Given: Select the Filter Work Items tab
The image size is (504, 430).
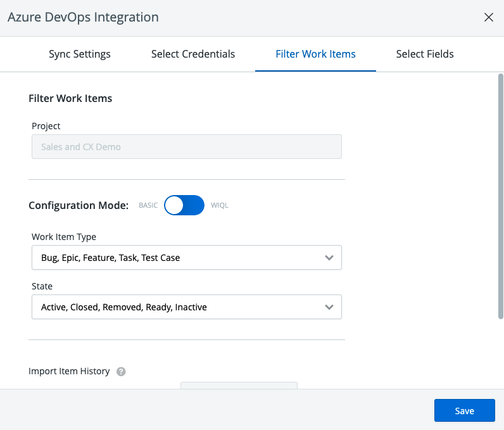Looking at the screenshot, I should click(315, 54).
